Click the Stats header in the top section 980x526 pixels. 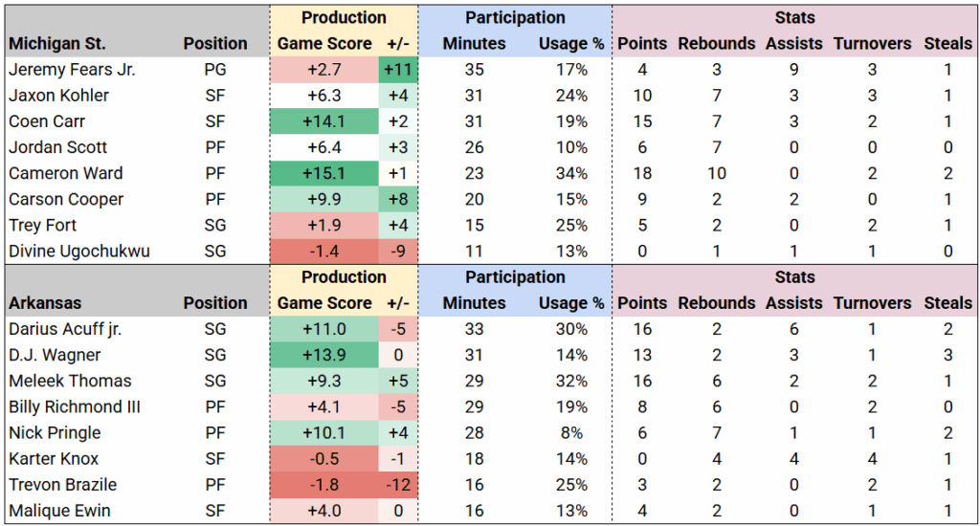click(x=795, y=18)
